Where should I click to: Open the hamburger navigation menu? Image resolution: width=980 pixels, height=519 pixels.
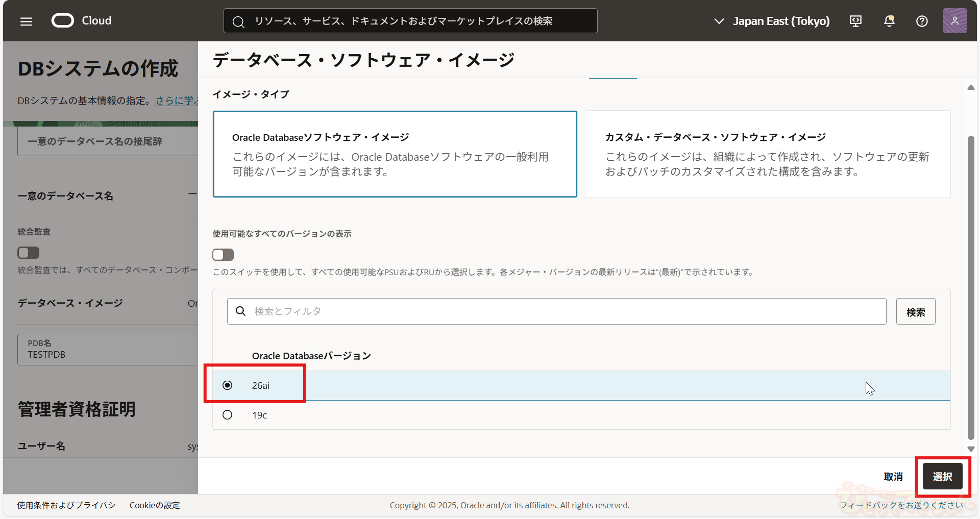[26, 21]
